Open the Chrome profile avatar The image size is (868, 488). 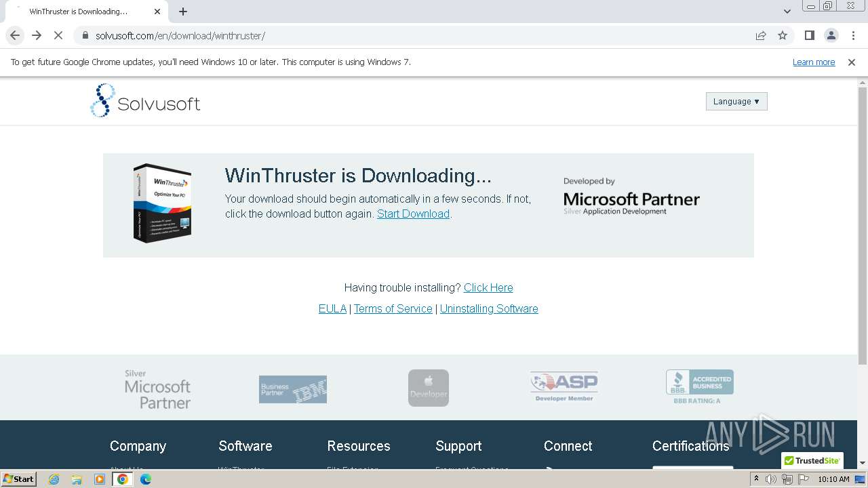click(x=831, y=35)
